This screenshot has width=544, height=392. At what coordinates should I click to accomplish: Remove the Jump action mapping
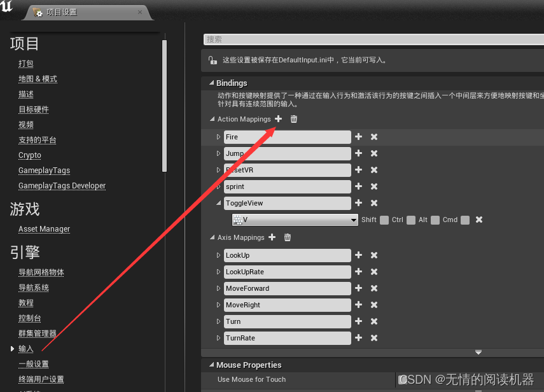373,153
